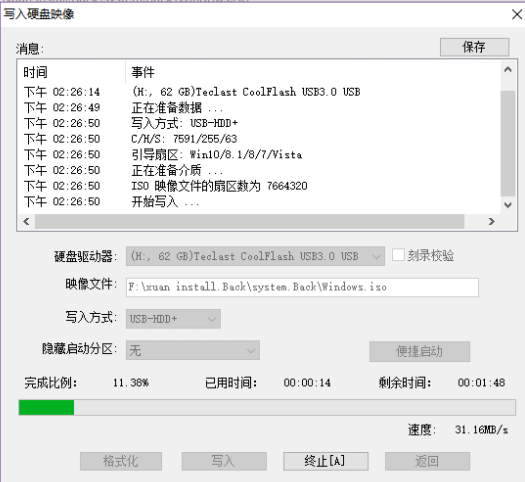This screenshot has height=482, width=525.
Task: Click the 11.38% completion value
Action: click(131, 383)
